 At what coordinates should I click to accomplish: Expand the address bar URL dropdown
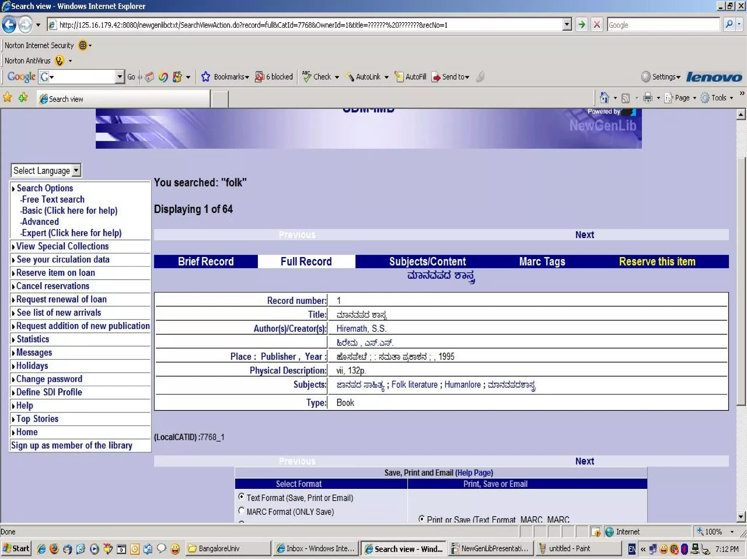(x=566, y=25)
